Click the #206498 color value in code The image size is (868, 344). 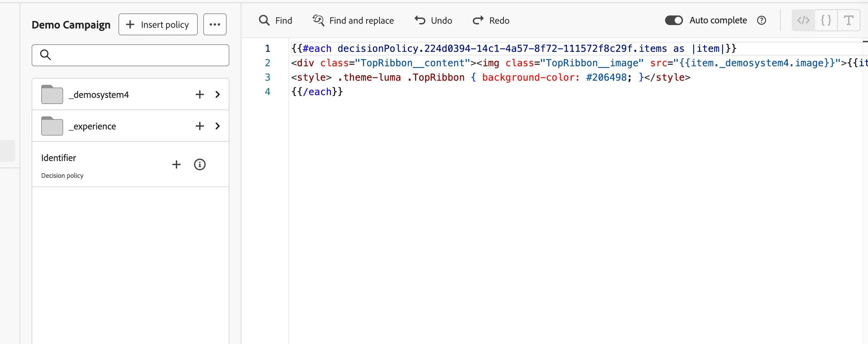pos(606,78)
